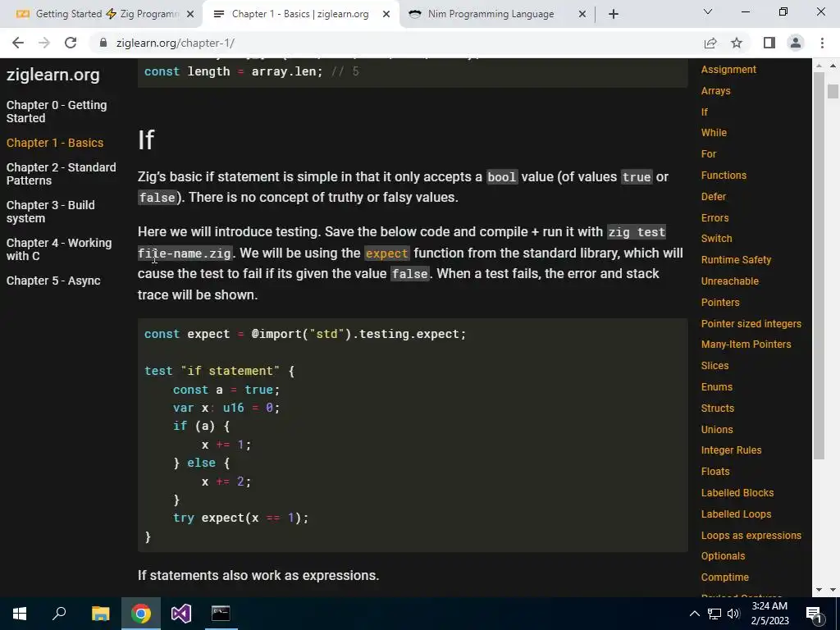Jump to the Runtime Safety section
The width and height of the screenshot is (840, 630).
(x=736, y=260)
